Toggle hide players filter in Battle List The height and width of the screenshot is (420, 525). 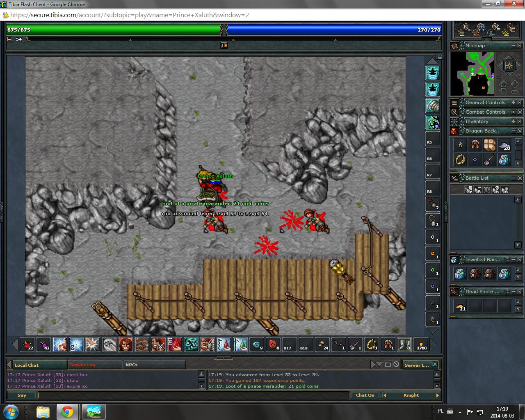(x=468, y=189)
